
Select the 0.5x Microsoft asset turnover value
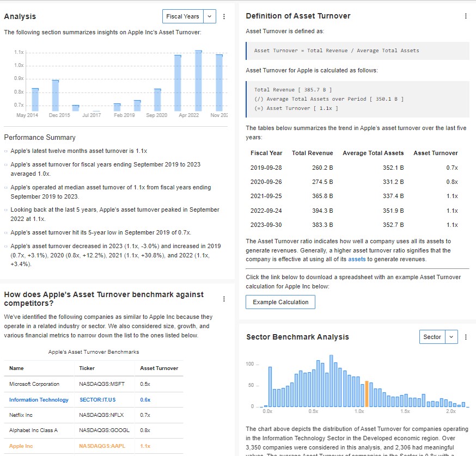pos(145,384)
